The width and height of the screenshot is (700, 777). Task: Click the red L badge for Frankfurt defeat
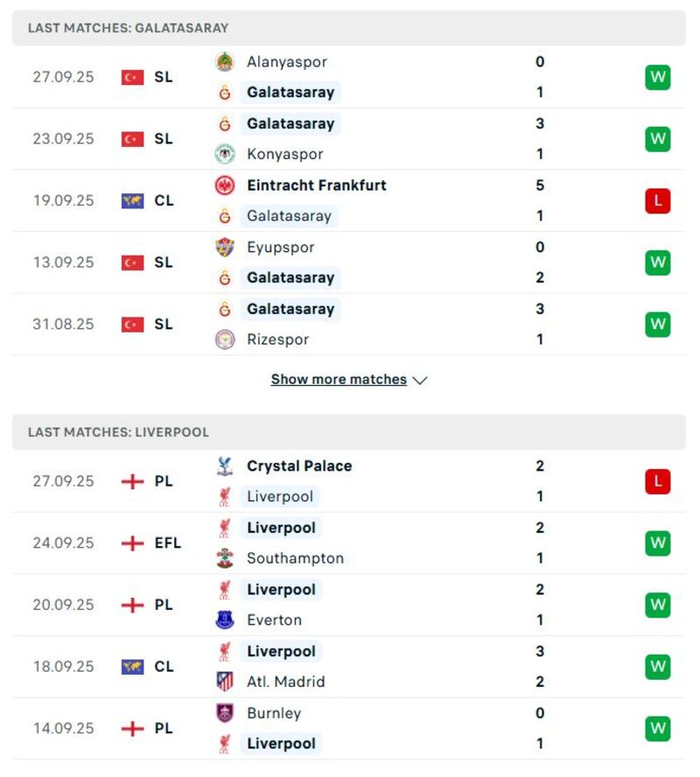pos(657,200)
